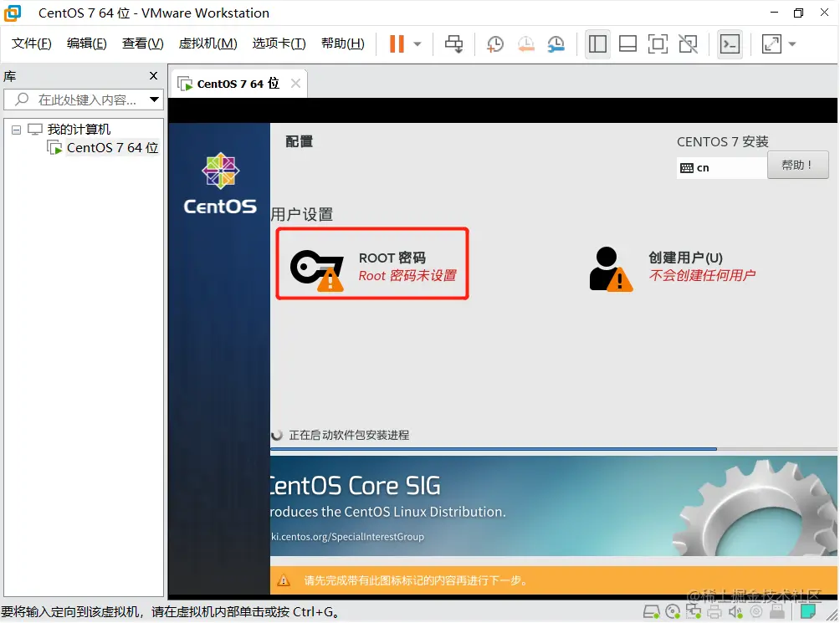Click the virtual printer status icon
This screenshot has width=840, height=623.
[714, 611]
